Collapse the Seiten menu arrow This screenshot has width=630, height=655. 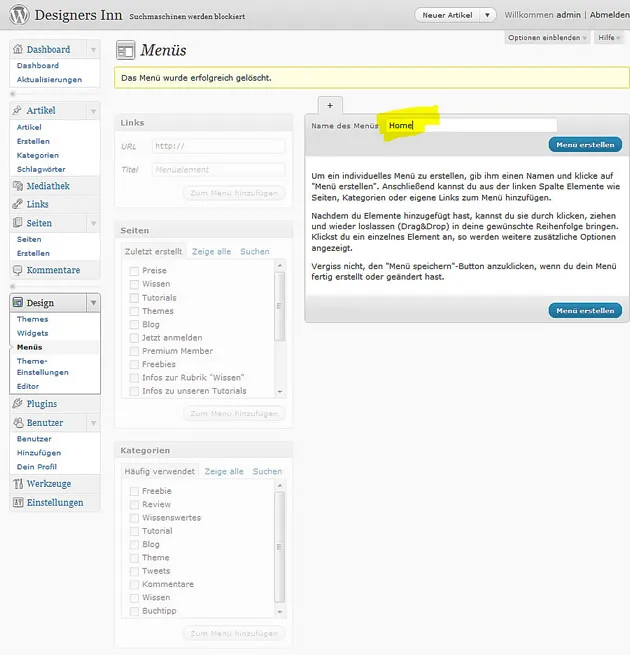click(93, 223)
